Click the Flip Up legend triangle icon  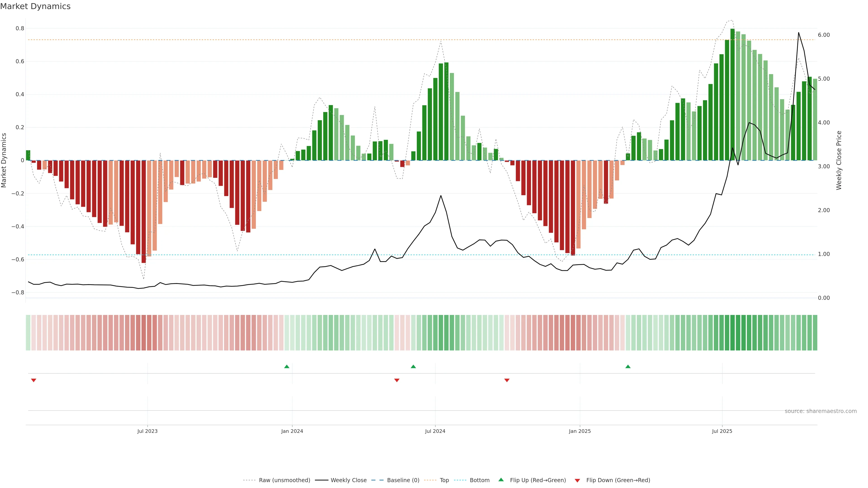pyautogui.click(x=501, y=480)
